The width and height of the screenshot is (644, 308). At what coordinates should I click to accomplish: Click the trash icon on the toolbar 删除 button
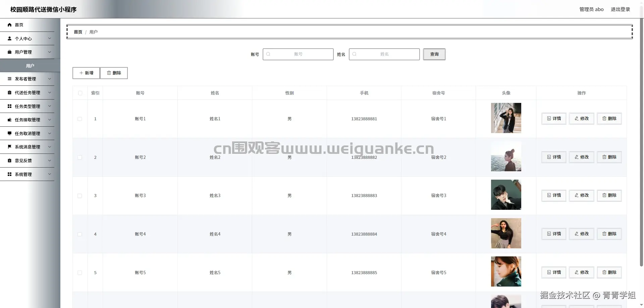(x=109, y=73)
